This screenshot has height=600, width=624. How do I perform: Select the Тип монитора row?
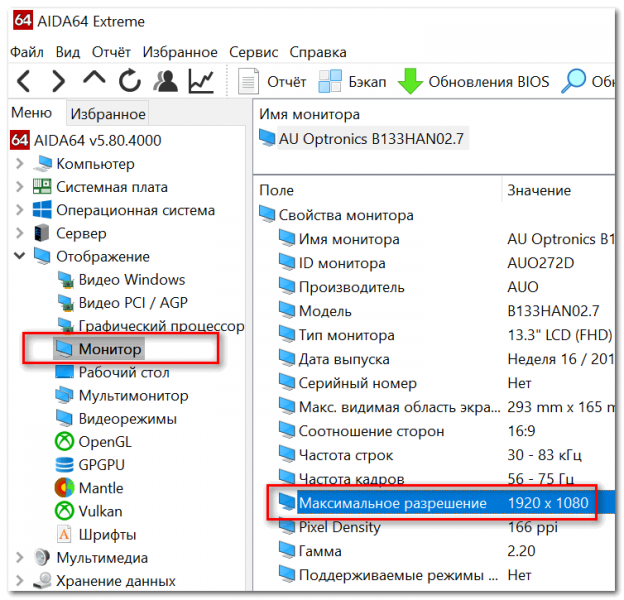point(446,335)
